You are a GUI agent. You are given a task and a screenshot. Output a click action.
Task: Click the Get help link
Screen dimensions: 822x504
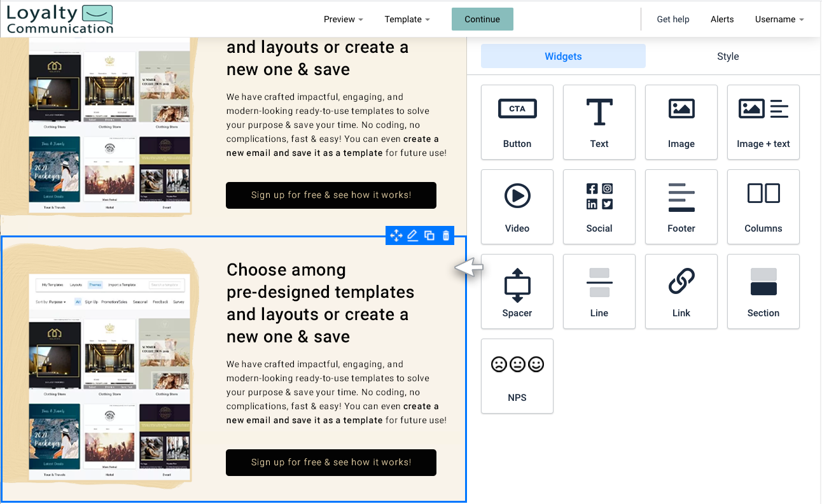(672, 19)
